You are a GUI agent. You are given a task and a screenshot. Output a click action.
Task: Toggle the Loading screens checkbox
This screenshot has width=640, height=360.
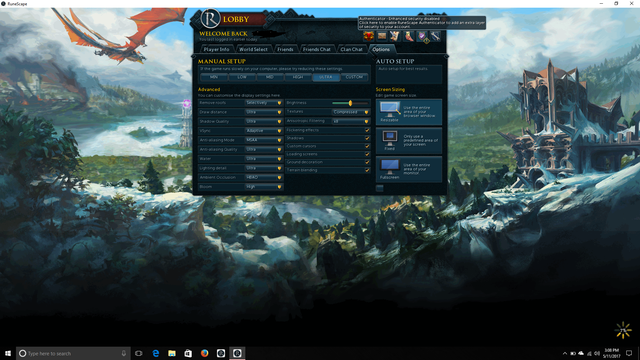click(367, 154)
